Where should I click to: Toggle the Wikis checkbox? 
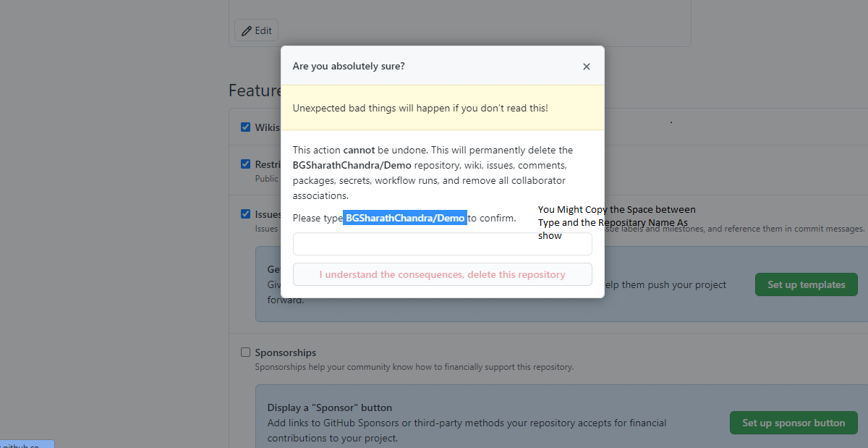point(246,127)
